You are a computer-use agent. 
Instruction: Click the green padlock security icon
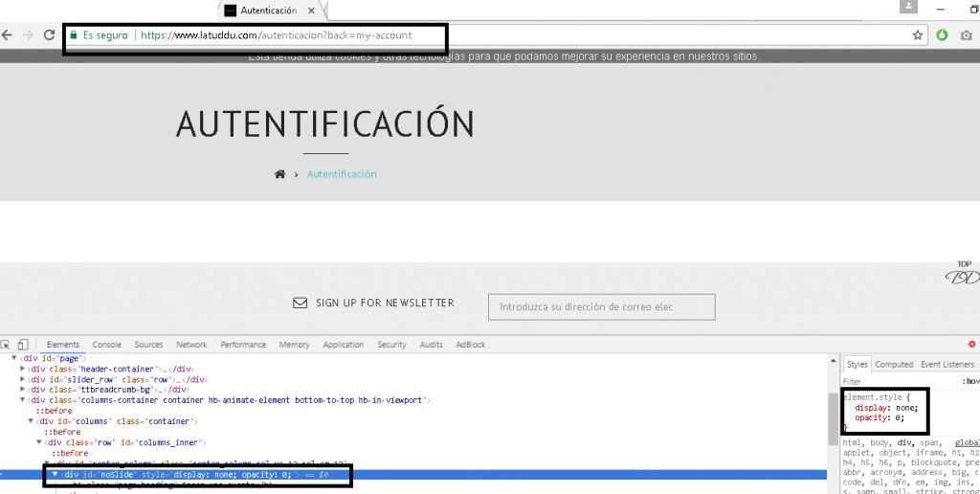pos(74,35)
